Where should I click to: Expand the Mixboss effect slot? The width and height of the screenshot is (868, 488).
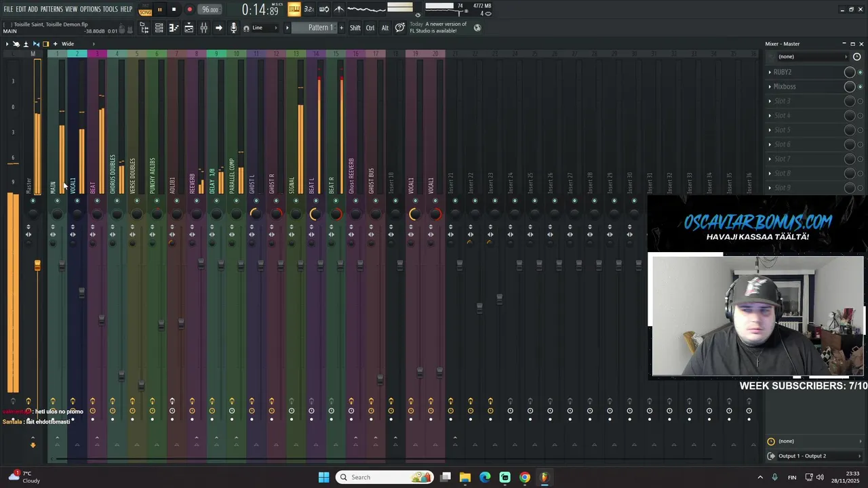tap(770, 87)
